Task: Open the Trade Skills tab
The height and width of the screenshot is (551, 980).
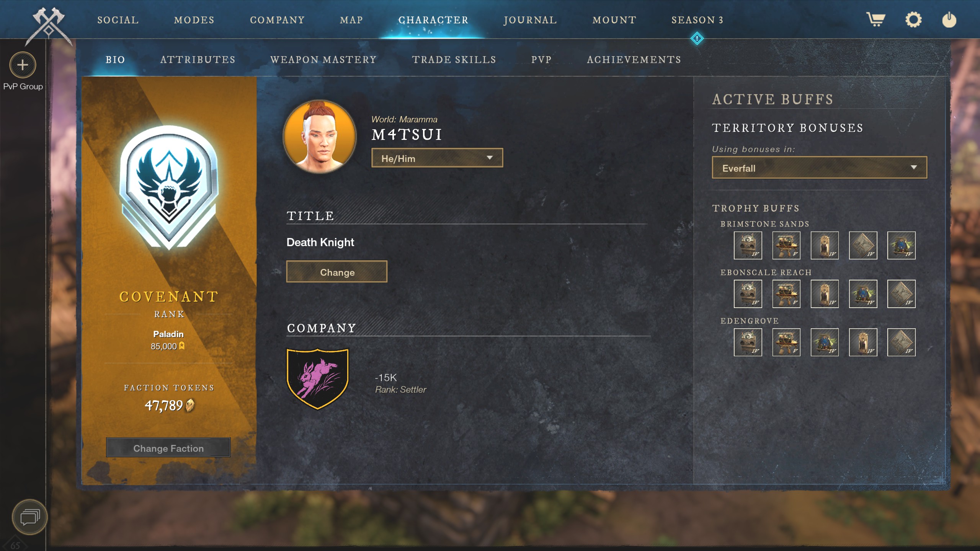Action: click(454, 60)
